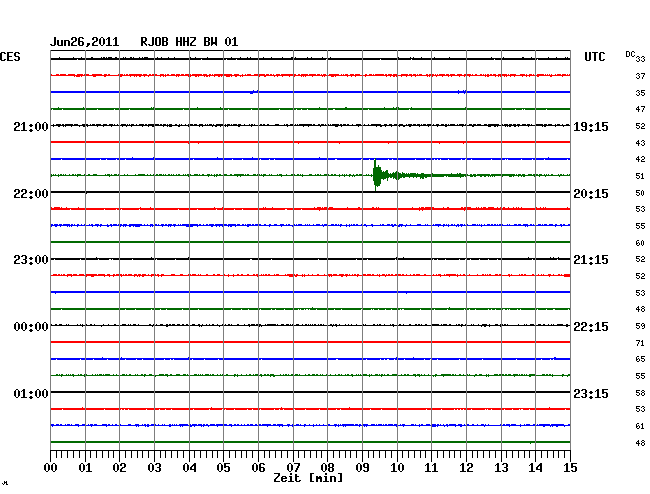Click DC value 71

[x=640, y=343]
